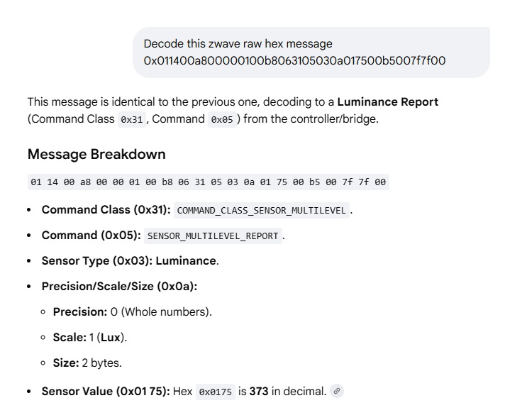Click the 'Size: 2 bytes' sub-bullet

pos(87,363)
